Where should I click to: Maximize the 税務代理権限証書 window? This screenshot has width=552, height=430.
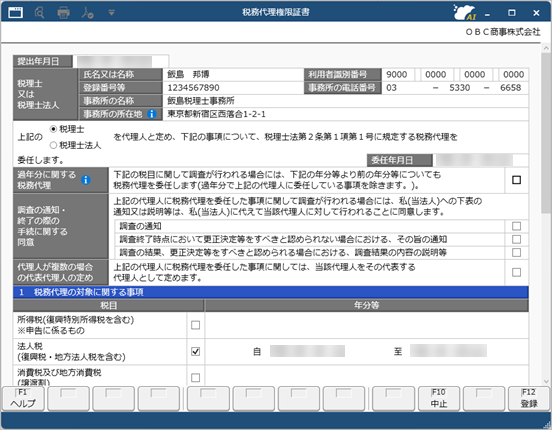point(512,13)
